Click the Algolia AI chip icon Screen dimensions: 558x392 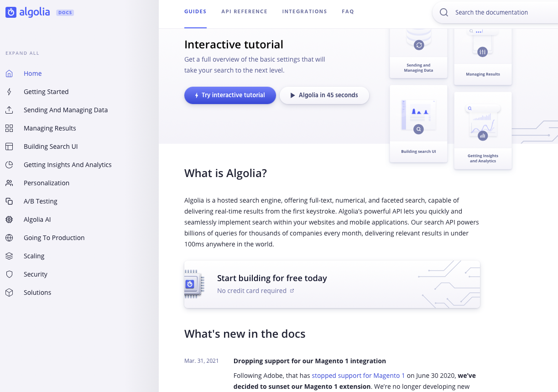coord(9,220)
